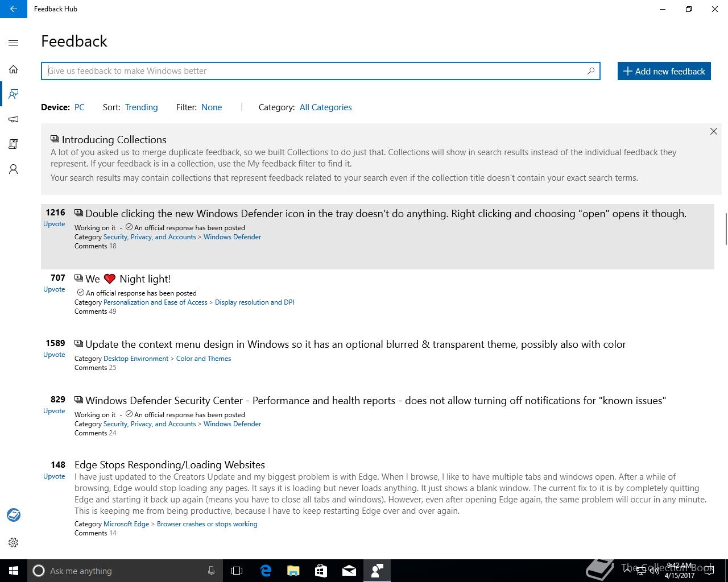Click the Ask me anything search box
This screenshot has width=728, height=582.
(125, 571)
